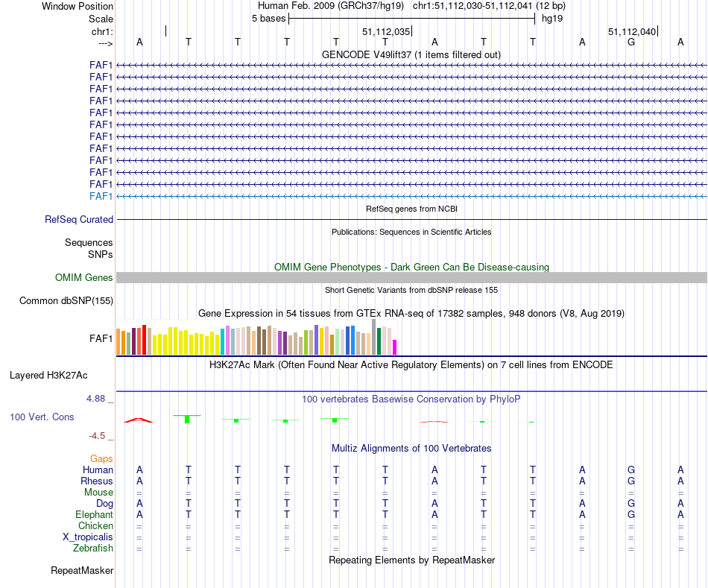Viewport: 708px width, 588px height.
Task: Click the Common dbSNP(155) track label
Action: tap(66, 301)
